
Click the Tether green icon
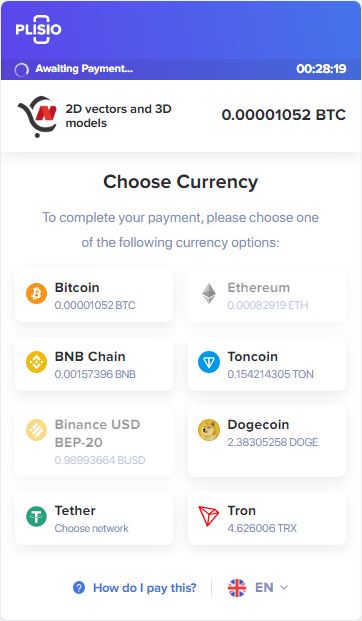click(x=36, y=516)
